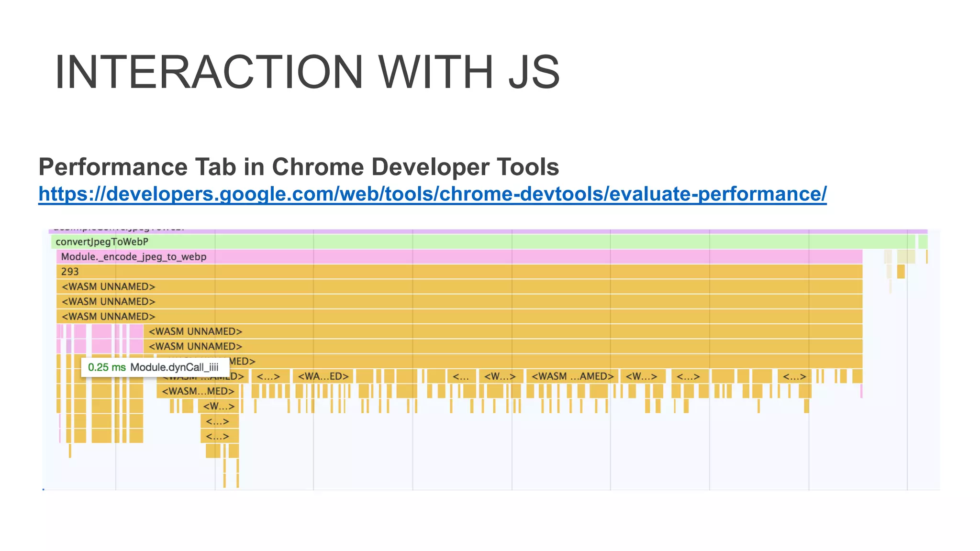
Task: Select the rightmost <...> frame in the truncated row
Action: coord(794,376)
